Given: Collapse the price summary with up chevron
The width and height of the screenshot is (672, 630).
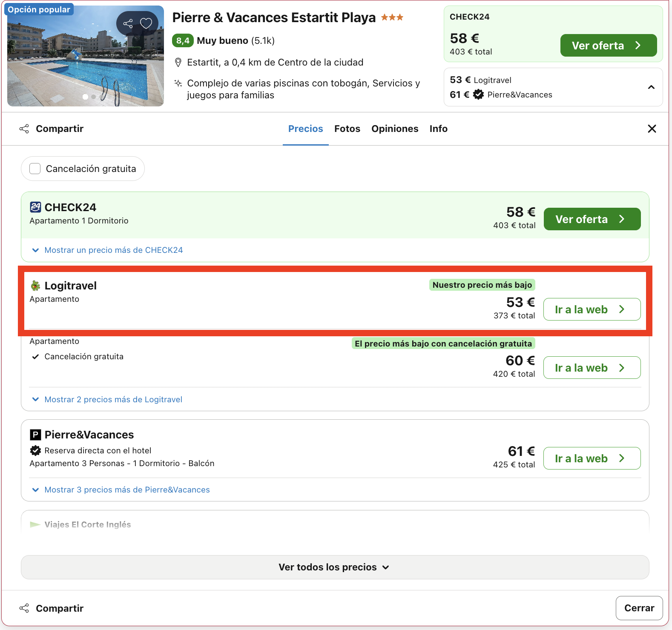Looking at the screenshot, I should coord(651,87).
